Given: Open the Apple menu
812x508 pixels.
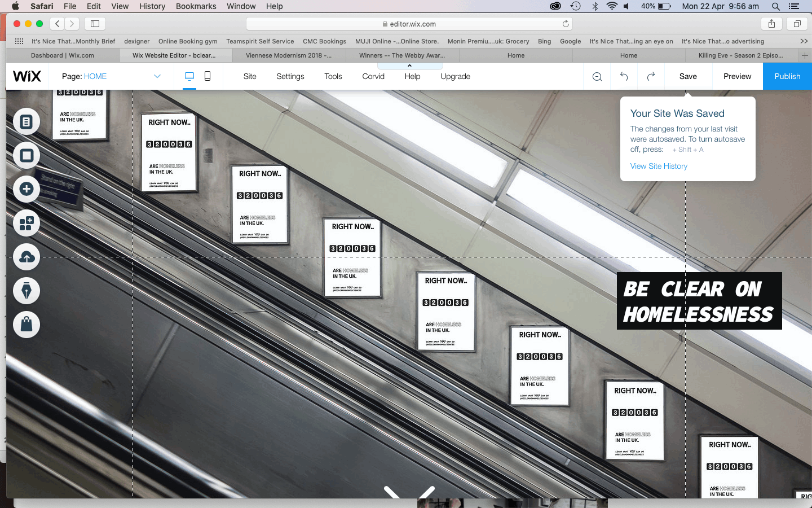Looking at the screenshot, I should click(15, 6).
